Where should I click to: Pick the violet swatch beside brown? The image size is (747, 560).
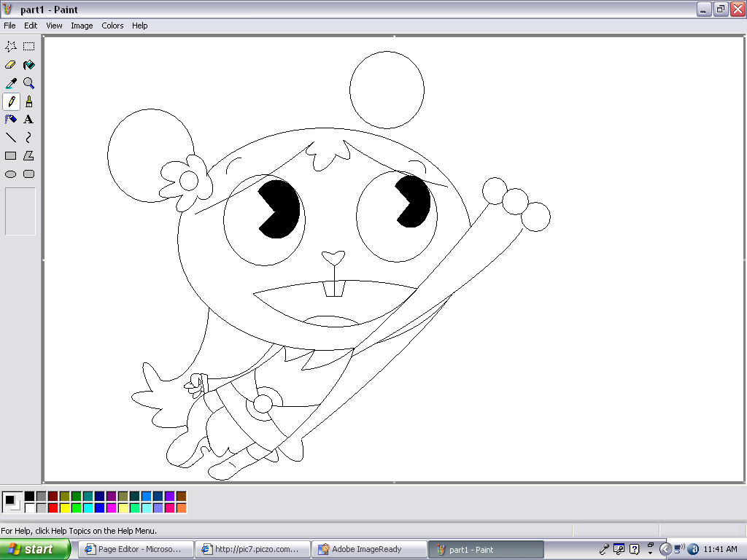click(x=169, y=497)
